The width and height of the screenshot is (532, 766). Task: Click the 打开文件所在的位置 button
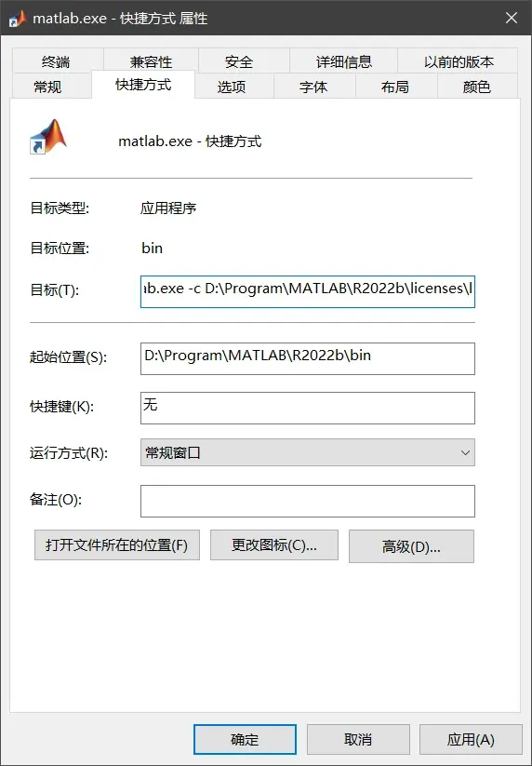click(x=117, y=545)
